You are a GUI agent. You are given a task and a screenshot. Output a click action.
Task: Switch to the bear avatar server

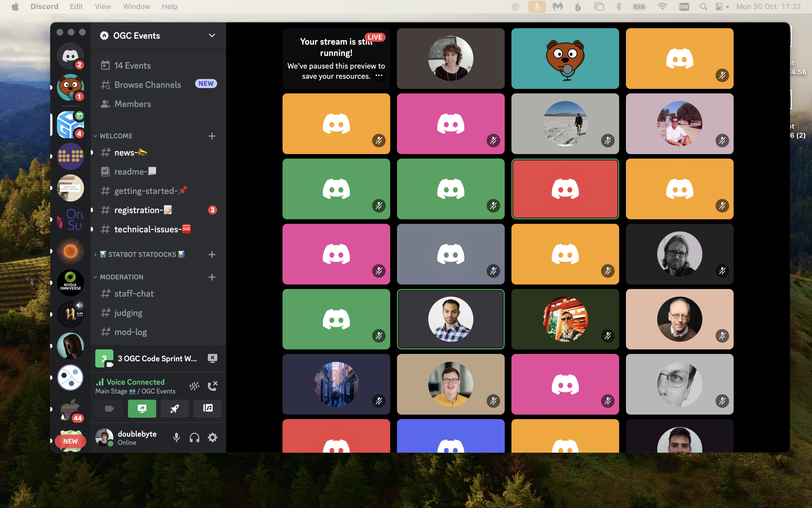[70, 87]
